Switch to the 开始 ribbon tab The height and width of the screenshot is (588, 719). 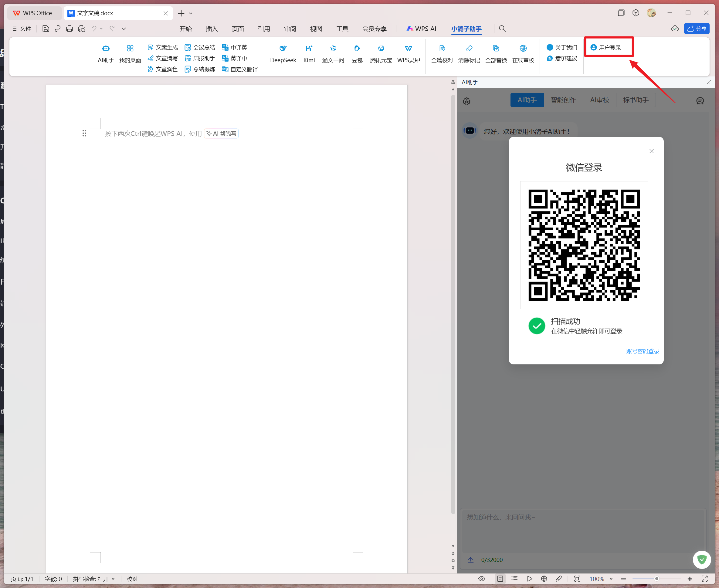point(186,29)
